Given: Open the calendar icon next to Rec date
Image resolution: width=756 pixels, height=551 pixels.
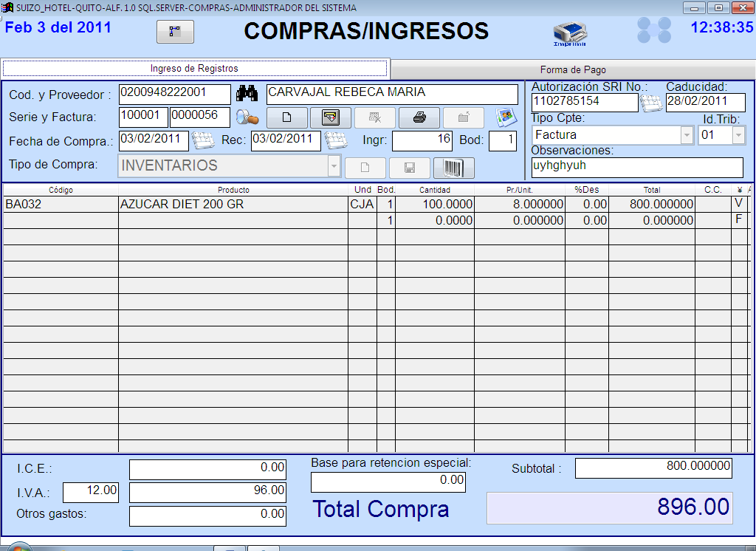Looking at the screenshot, I should point(336,140).
